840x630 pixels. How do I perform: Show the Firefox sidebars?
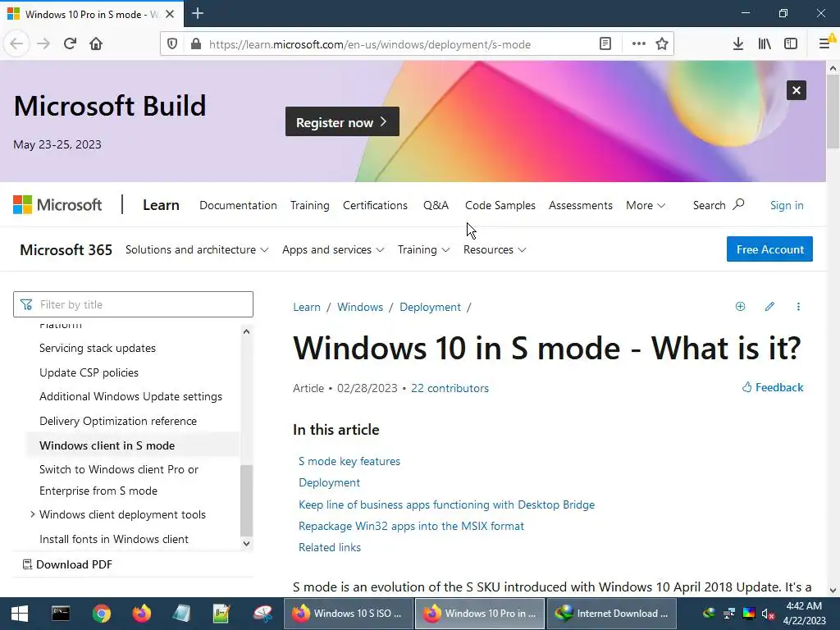click(x=791, y=44)
